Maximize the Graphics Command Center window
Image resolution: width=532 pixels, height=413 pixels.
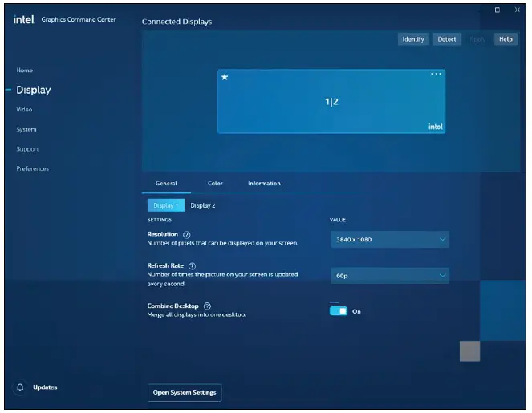(x=497, y=10)
